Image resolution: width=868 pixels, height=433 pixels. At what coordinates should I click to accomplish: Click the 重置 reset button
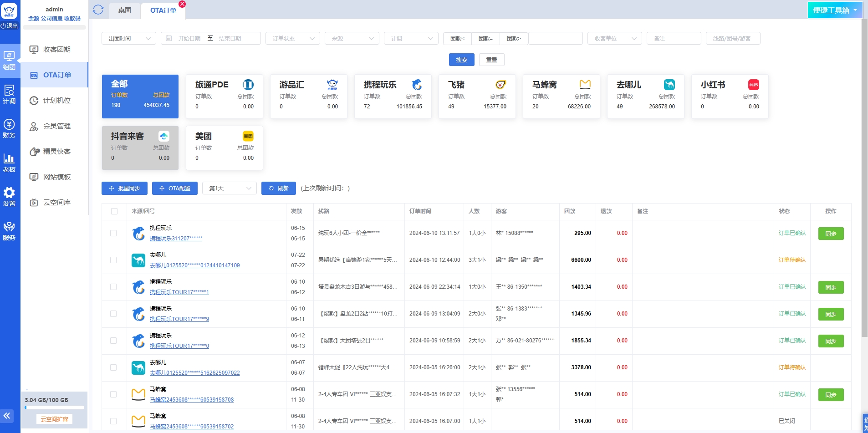coord(492,60)
